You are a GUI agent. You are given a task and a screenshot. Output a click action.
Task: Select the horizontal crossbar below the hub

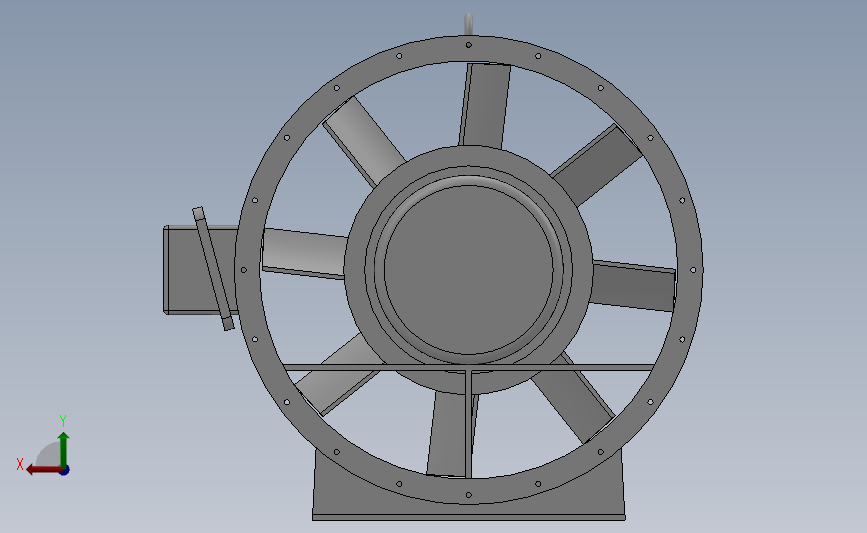(x=468, y=367)
